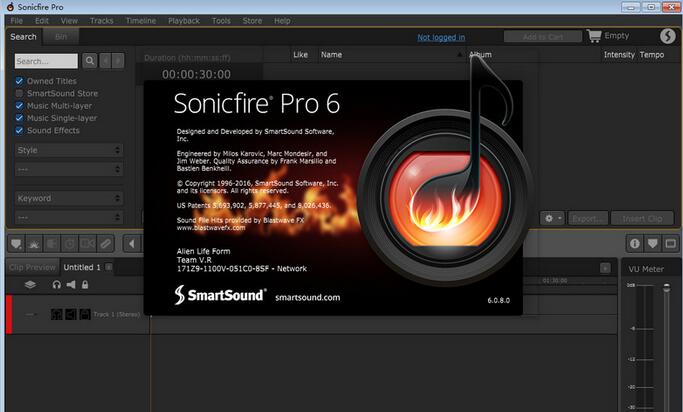Click the add button right of timeline tabs

(x=605, y=268)
